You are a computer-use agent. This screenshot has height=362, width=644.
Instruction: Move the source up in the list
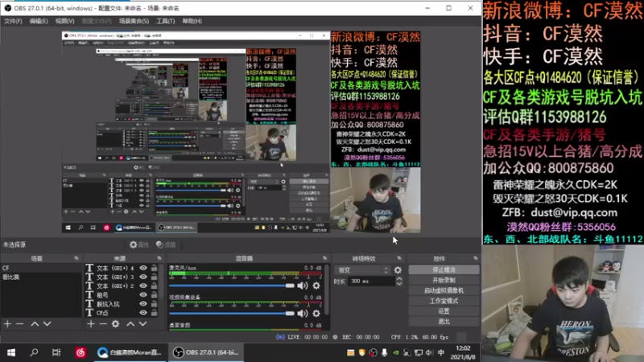(130, 324)
